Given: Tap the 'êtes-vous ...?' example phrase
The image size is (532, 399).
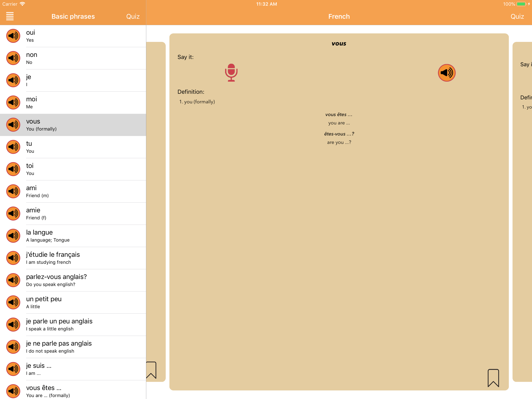Looking at the screenshot, I should (339, 134).
